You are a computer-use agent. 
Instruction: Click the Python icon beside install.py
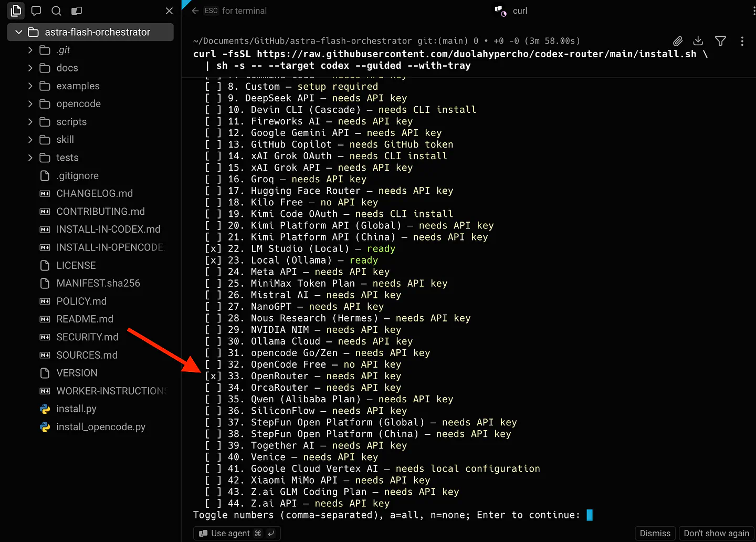[x=45, y=409]
